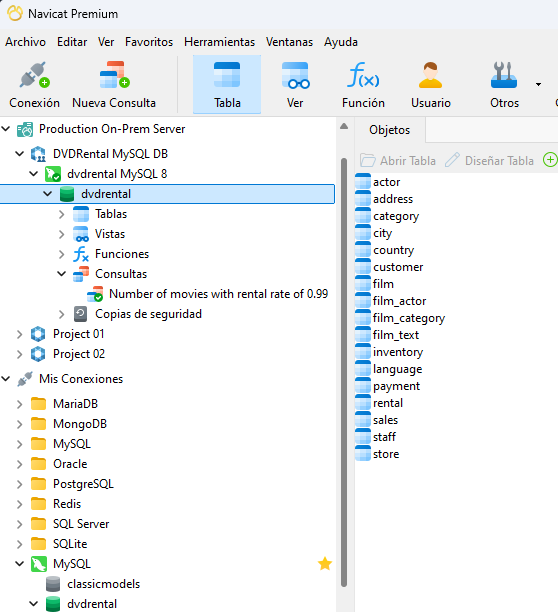Collapse the Mis Conexiones group
The image size is (558, 612).
[x=6, y=378]
